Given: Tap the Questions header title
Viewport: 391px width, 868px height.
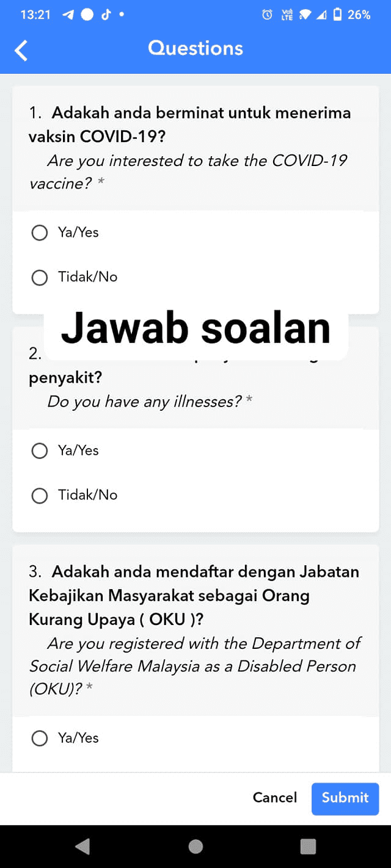Looking at the screenshot, I should 195,48.
